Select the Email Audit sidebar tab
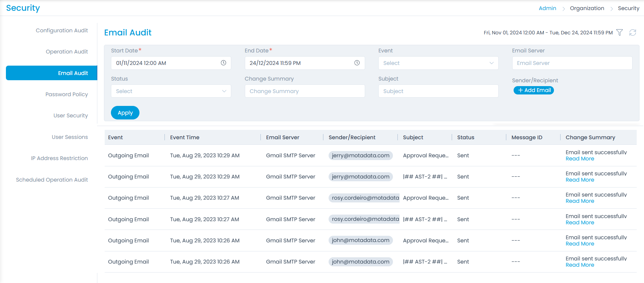The height and width of the screenshot is (283, 644). coord(51,73)
